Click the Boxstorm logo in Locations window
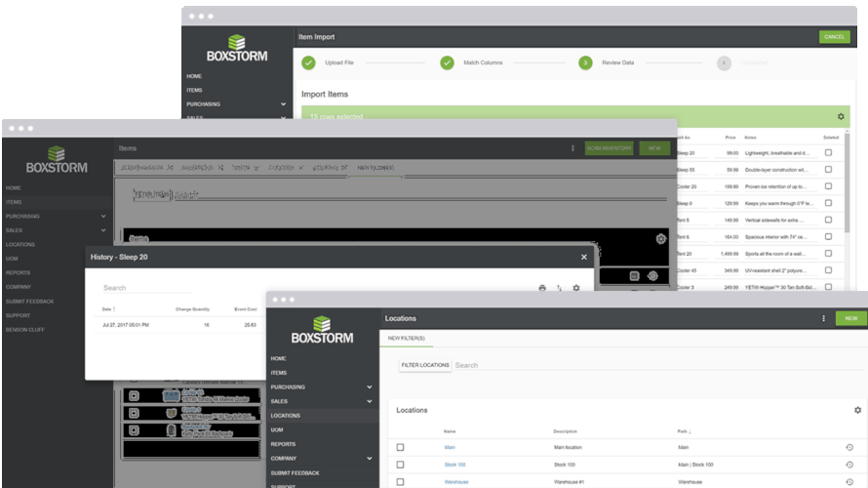 [322, 330]
